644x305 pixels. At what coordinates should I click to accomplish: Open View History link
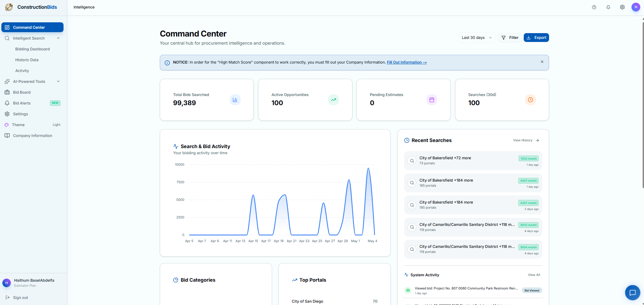[x=526, y=140]
